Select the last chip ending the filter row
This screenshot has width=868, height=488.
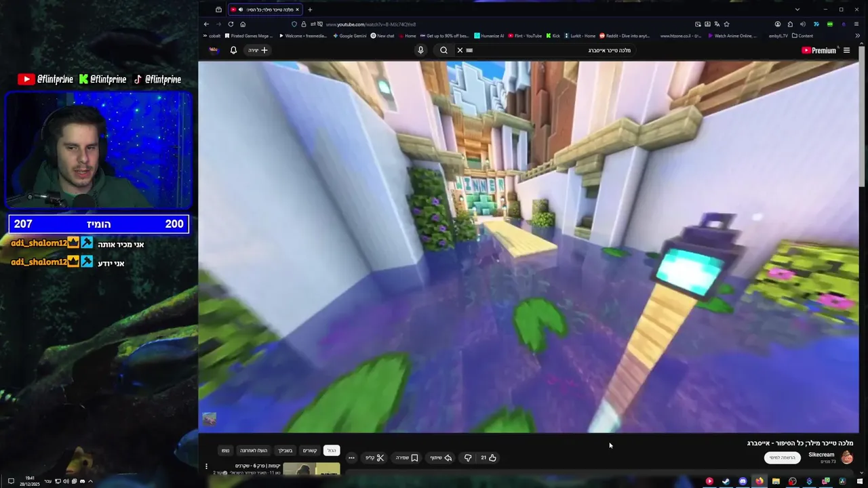(226, 450)
